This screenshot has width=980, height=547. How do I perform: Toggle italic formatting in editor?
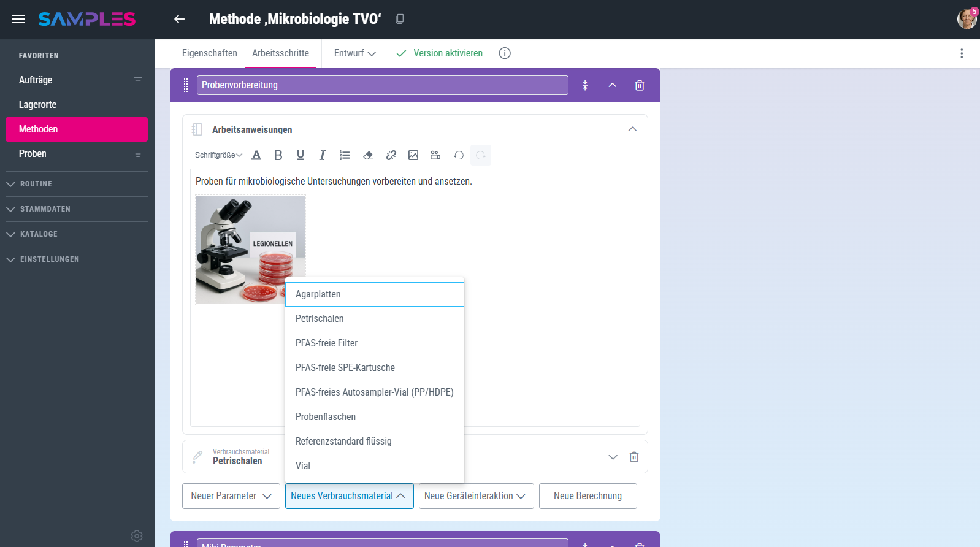[x=322, y=155]
